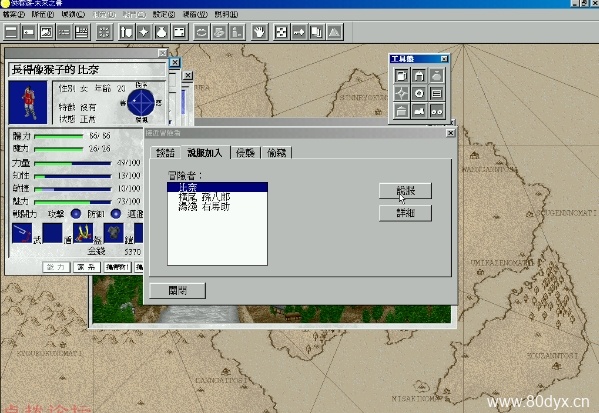Click the picture-frame toolbar icon

tap(46, 32)
